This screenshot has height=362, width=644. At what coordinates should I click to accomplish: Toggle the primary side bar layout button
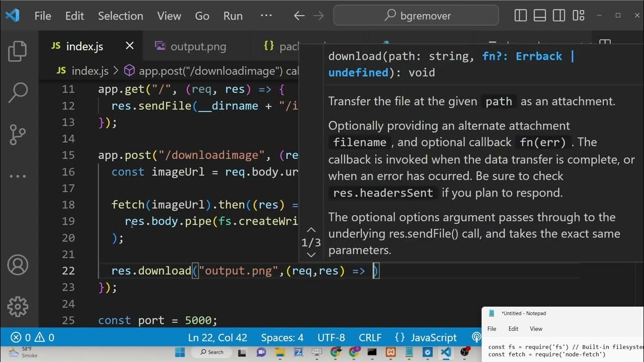click(521, 16)
